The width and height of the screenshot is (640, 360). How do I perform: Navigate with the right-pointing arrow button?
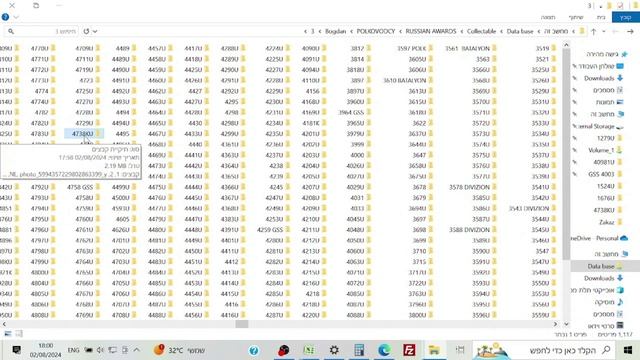coord(630,31)
